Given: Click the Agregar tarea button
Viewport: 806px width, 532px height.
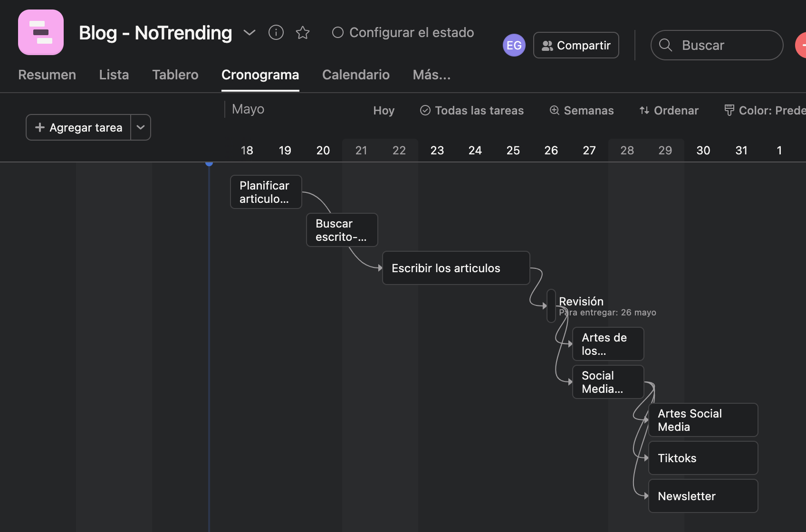Looking at the screenshot, I should coord(79,127).
